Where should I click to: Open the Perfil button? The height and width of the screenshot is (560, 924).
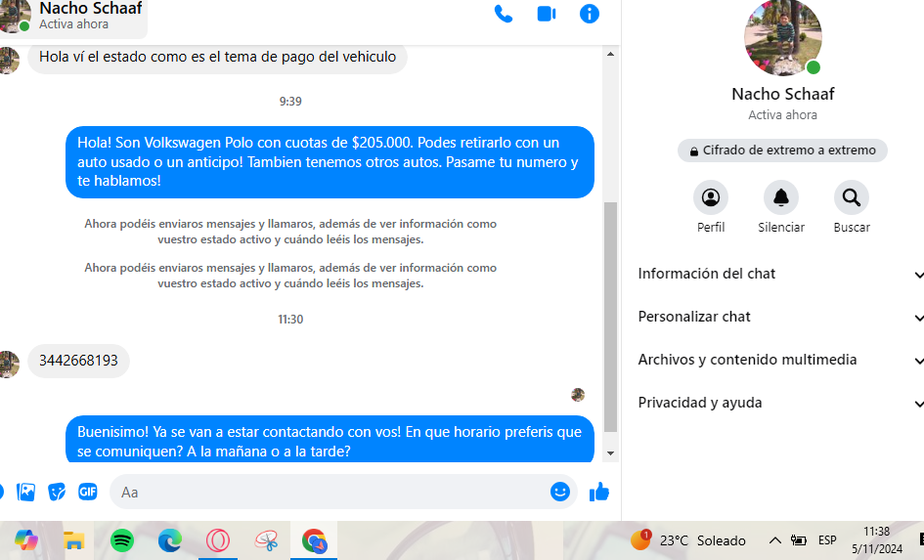coord(711,197)
